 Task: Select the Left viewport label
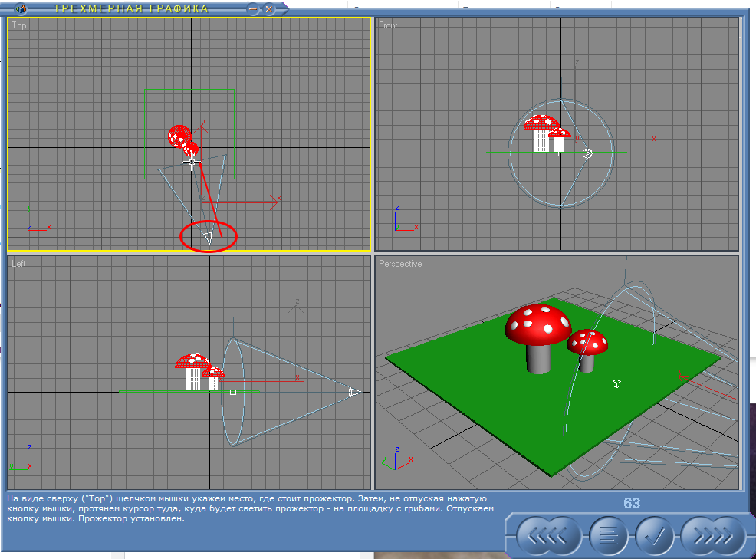(x=18, y=263)
